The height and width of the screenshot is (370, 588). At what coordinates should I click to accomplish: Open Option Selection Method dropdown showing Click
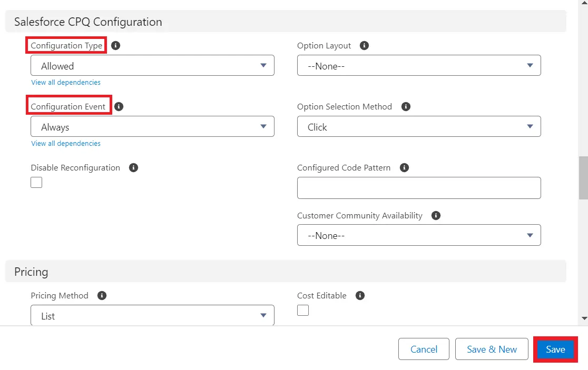pos(419,127)
